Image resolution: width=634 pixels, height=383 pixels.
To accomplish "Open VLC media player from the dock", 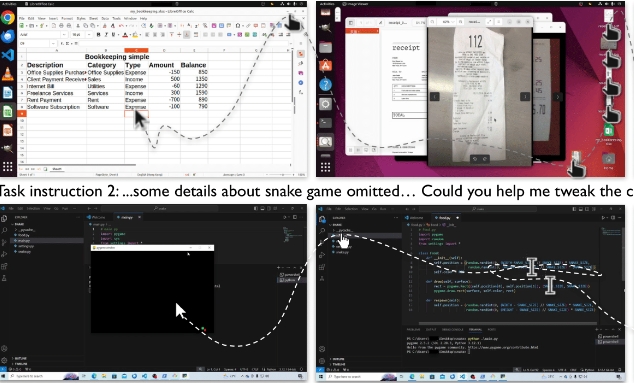I will 8,74.
